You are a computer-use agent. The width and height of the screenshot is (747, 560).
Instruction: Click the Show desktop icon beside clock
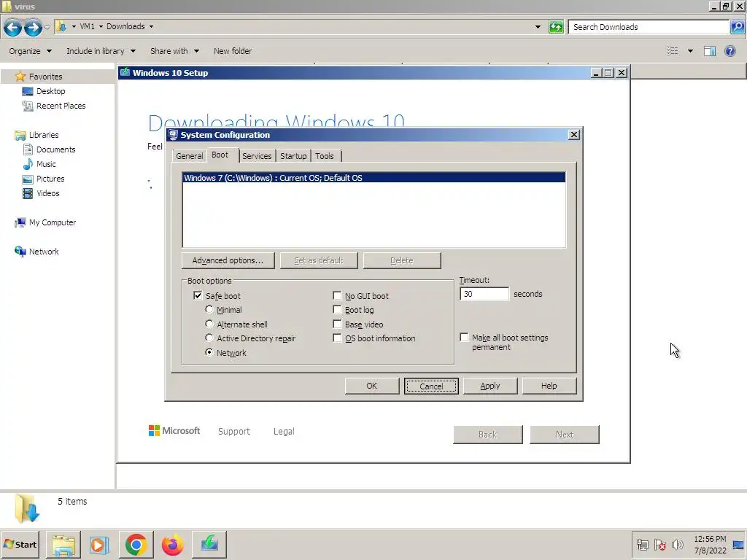[x=738, y=545]
